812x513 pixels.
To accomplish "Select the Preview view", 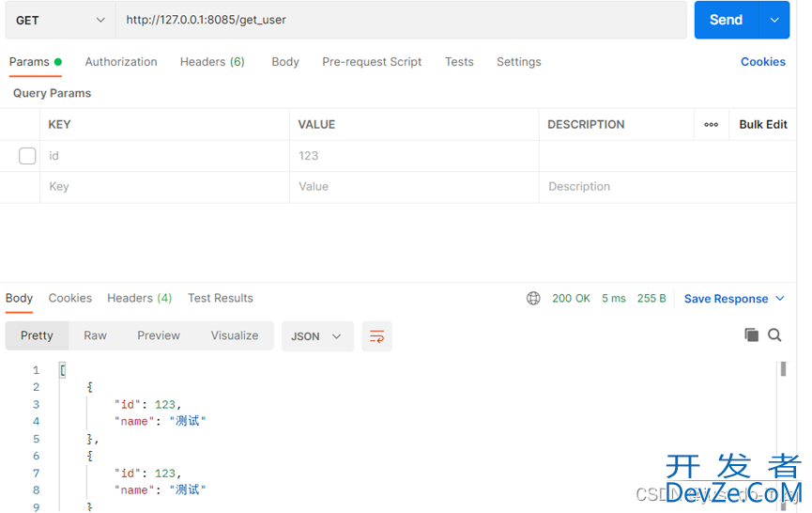I will click(159, 335).
